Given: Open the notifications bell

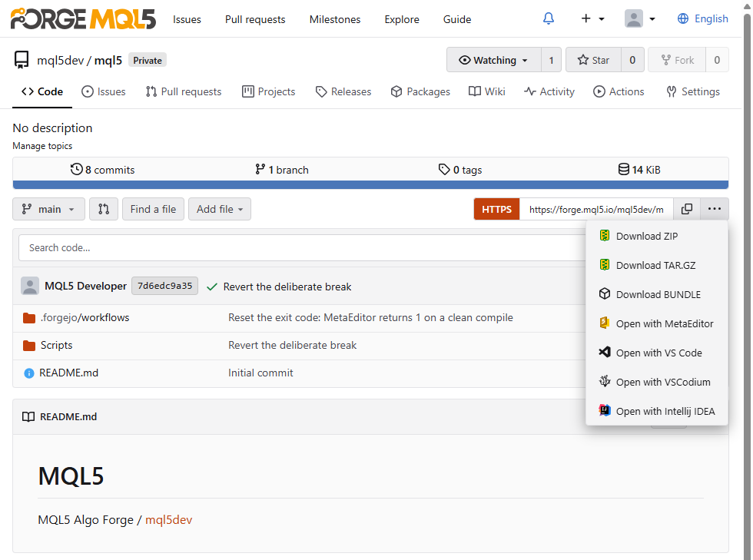Looking at the screenshot, I should coord(548,18).
